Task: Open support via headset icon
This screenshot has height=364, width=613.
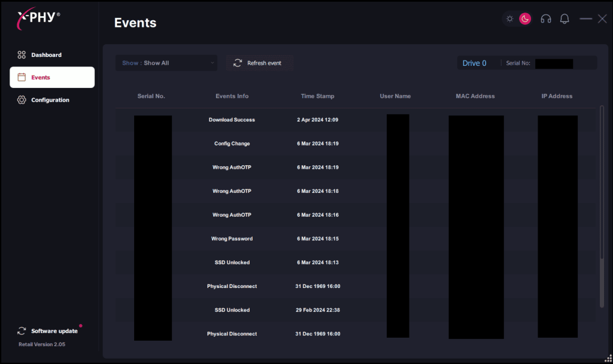Action: pyautogui.click(x=545, y=19)
